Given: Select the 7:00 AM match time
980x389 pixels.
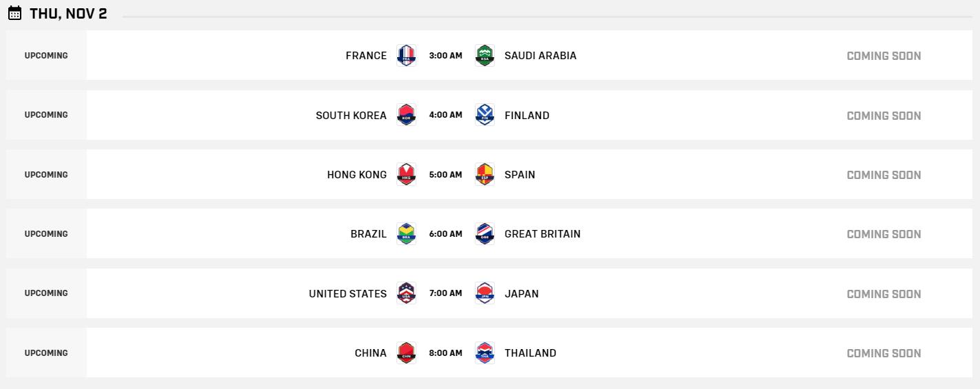Looking at the screenshot, I should pos(445,293).
